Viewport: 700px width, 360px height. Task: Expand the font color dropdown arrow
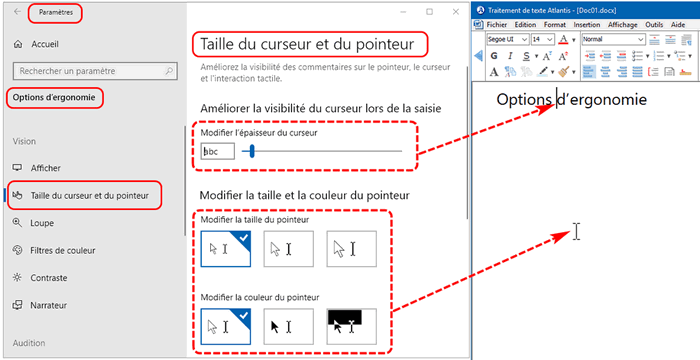[574, 40]
